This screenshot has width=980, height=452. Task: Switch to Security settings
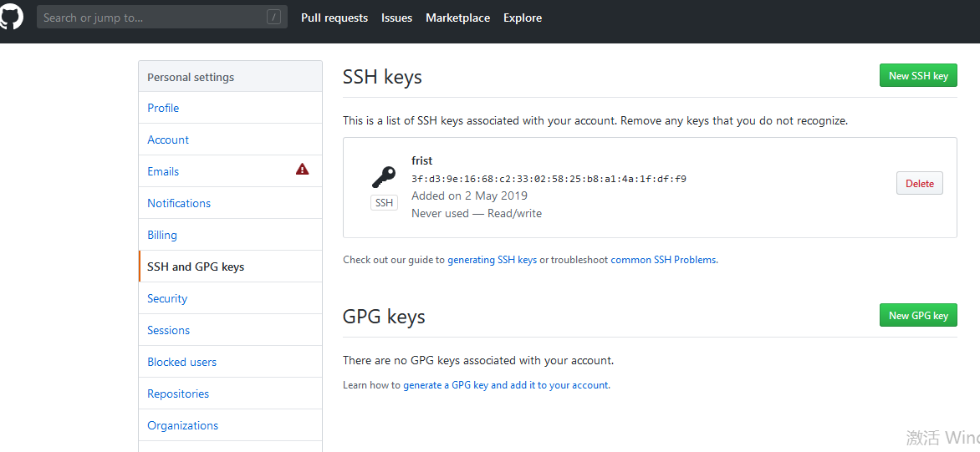(167, 298)
